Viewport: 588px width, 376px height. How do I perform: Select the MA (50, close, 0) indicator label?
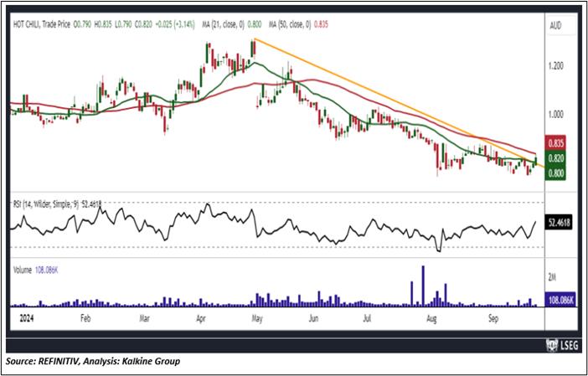tap(290, 25)
